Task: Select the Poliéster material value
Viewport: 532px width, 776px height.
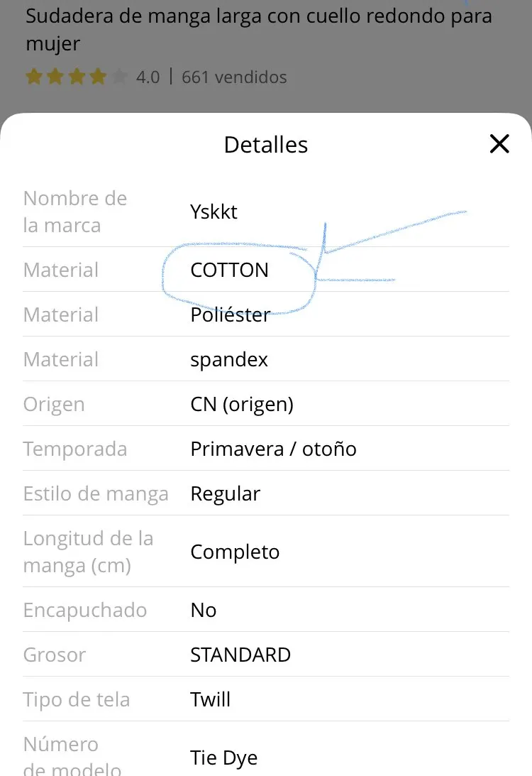Action: pyautogui.click(x=231, y=315)
